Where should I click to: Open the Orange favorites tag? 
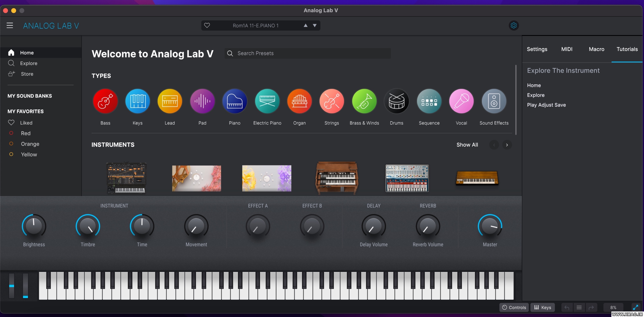coord(41,144)
